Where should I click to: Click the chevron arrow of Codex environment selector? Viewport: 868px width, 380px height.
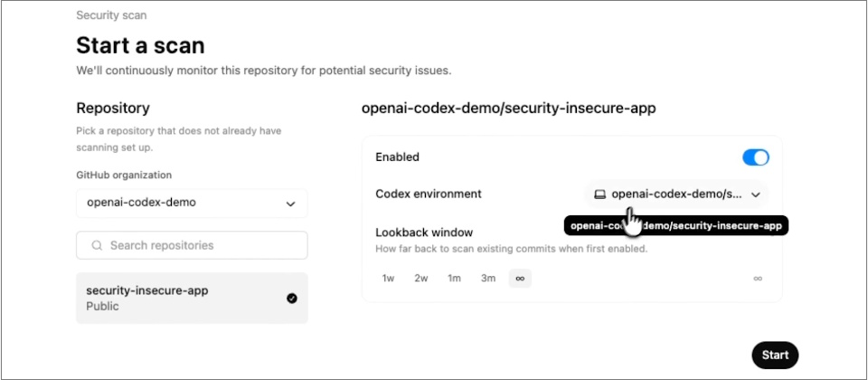tap(756, 194)
